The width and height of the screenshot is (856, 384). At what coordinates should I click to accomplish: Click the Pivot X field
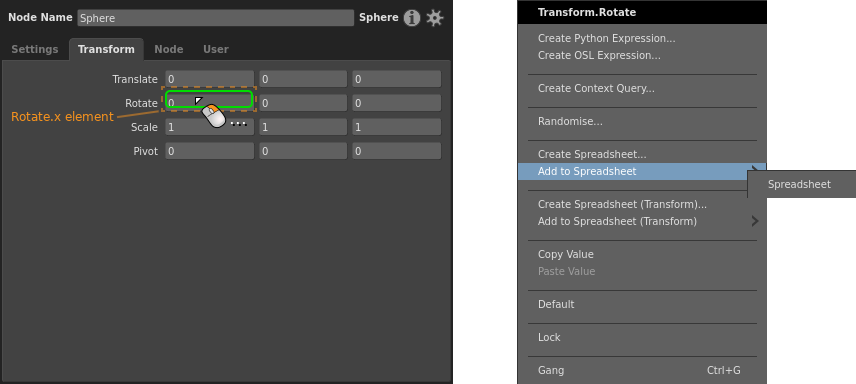210,151
